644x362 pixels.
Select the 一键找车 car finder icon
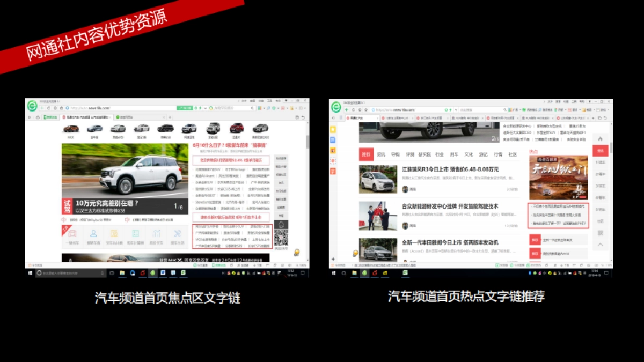tap(72, 233)
